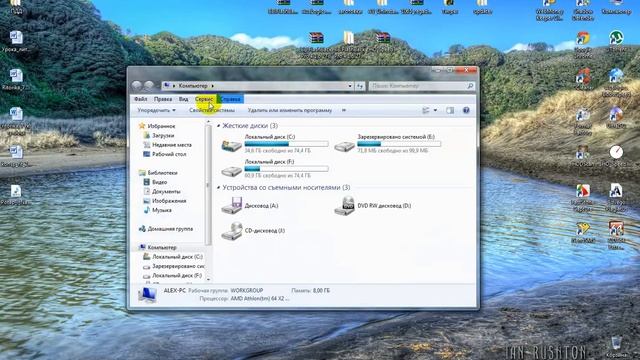Click the Память: 8,00 ГБ entry
640x360 pixels.
(311, 291)
